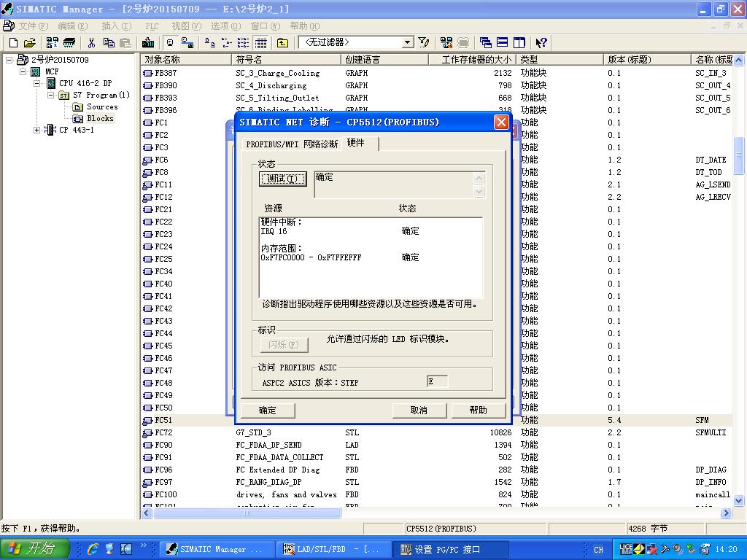Switch to Details view icon
This screenshot has width=747, height=560.
(x=260, y=43)
